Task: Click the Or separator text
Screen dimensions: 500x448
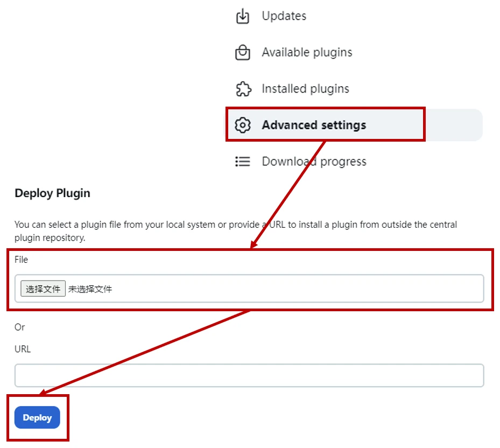Action: pyautogui.click(x=20, y=327)
